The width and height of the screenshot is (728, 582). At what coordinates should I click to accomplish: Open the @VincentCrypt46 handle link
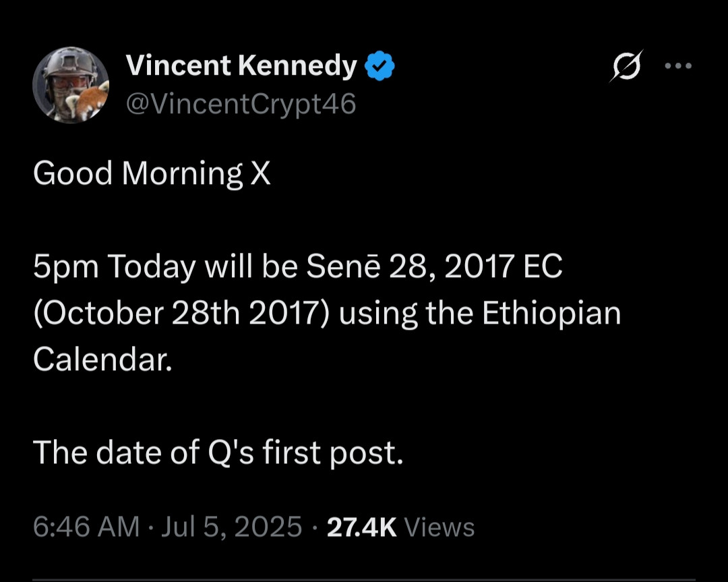241,104
